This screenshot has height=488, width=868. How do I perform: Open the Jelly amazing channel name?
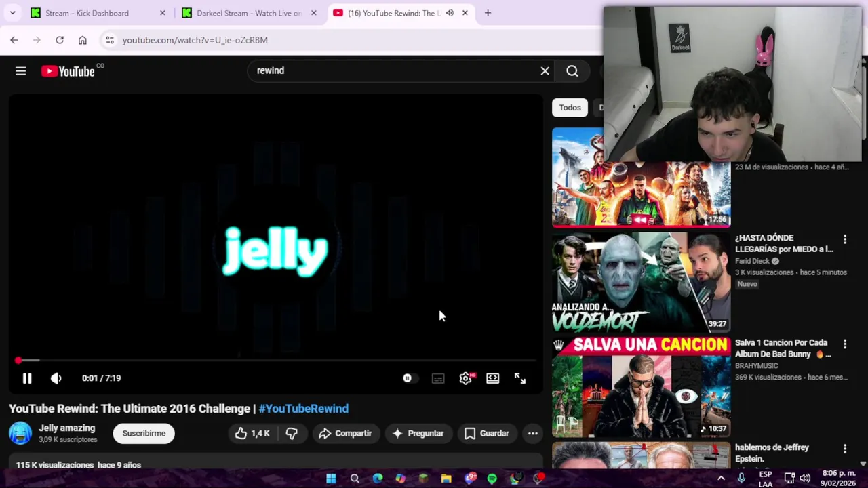66,428
